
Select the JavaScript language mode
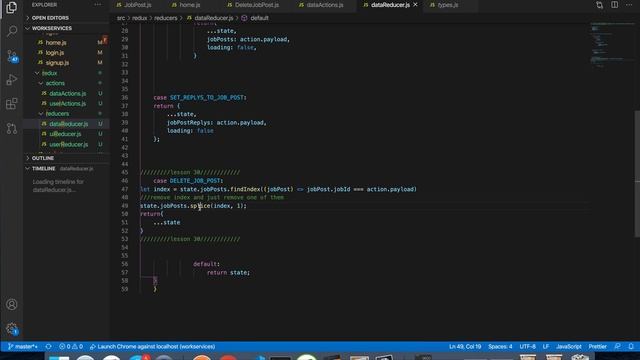(x=569, y=347)
